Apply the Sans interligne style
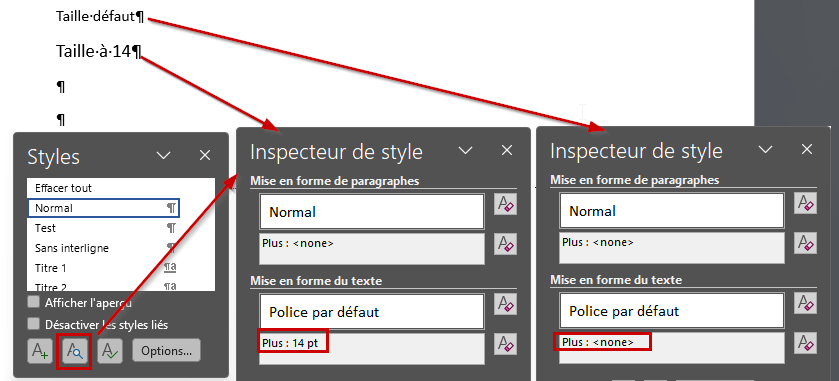Image resolution: width=839 pixels, height=381 pixels. point(103,248)
